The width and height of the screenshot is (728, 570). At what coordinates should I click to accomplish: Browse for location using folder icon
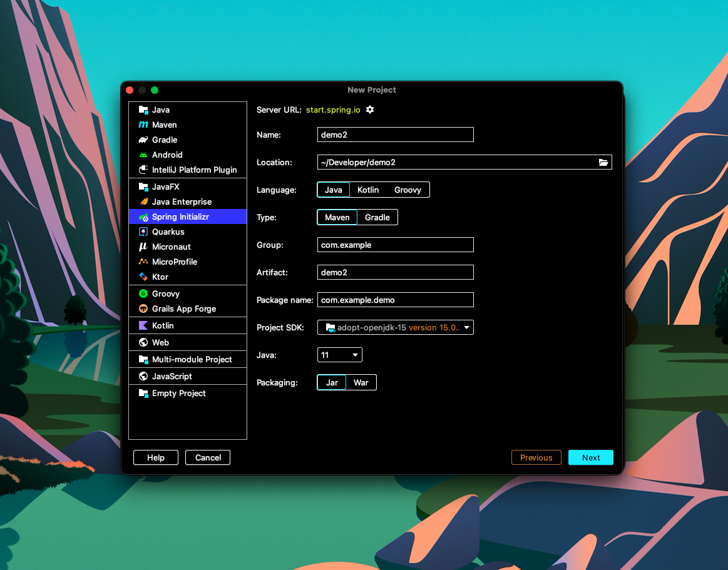point(603,163)
